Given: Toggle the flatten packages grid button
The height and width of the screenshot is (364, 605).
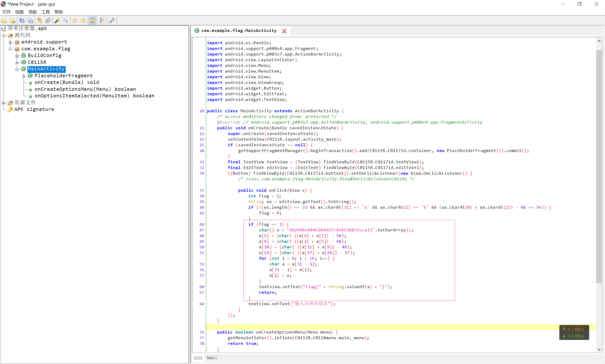Looking at the screenshot, I should (x=48, y=21).
